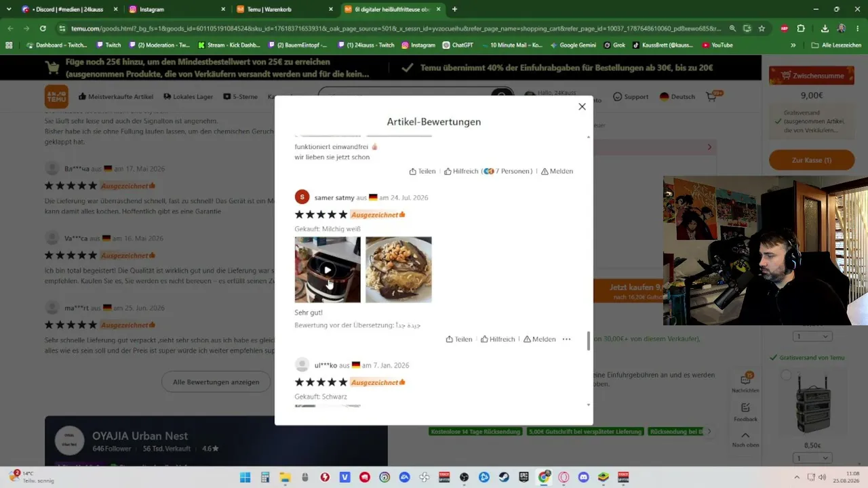The image size is (868, 488).
Task: Open the quantity dropdown under Gratisversand von Temu
Action: pyautogui.click(x=812, y=337)
